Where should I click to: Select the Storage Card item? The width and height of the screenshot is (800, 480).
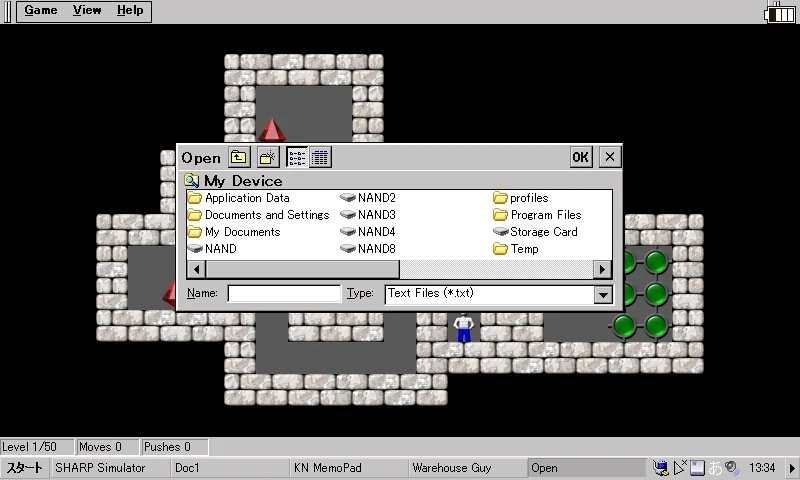(x=535, y=232)
